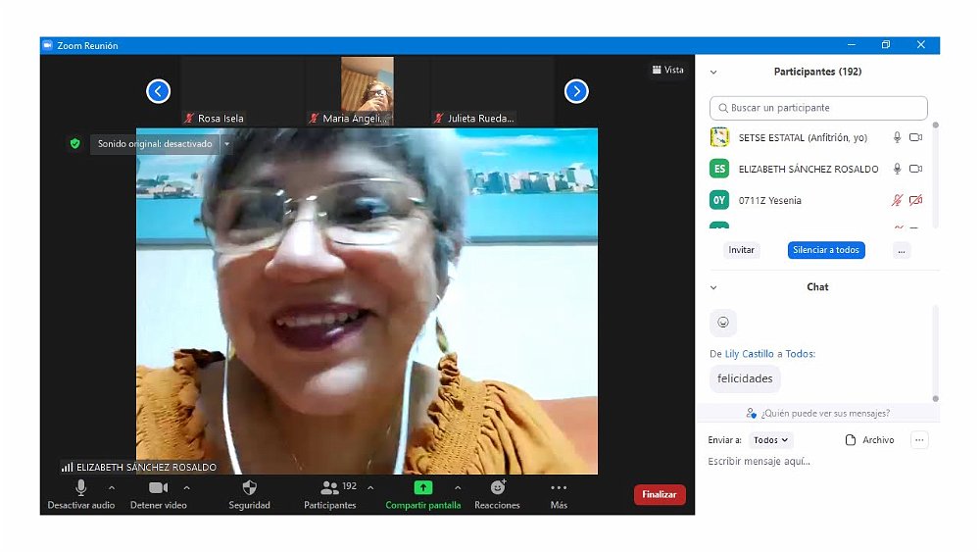Click the Buscar un participante search field
Image resolution: width=980 pixels, height=552 pixels.
click(818, 108)
